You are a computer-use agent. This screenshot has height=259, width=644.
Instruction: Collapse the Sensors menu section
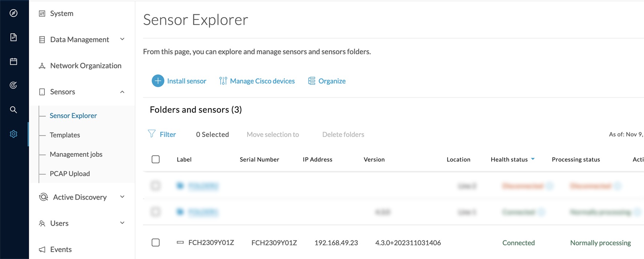122,92
